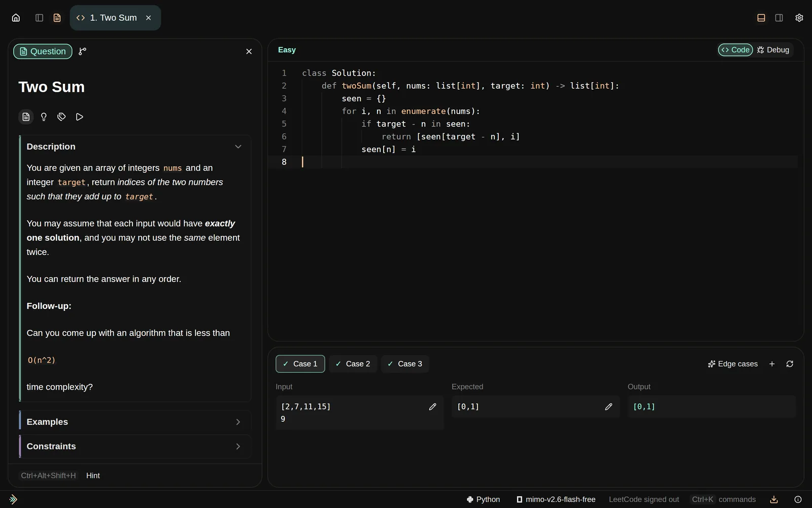812x508 pixels.
Task: Open the Python language selector
Action: pyautogui.click(x=483, y=499)
